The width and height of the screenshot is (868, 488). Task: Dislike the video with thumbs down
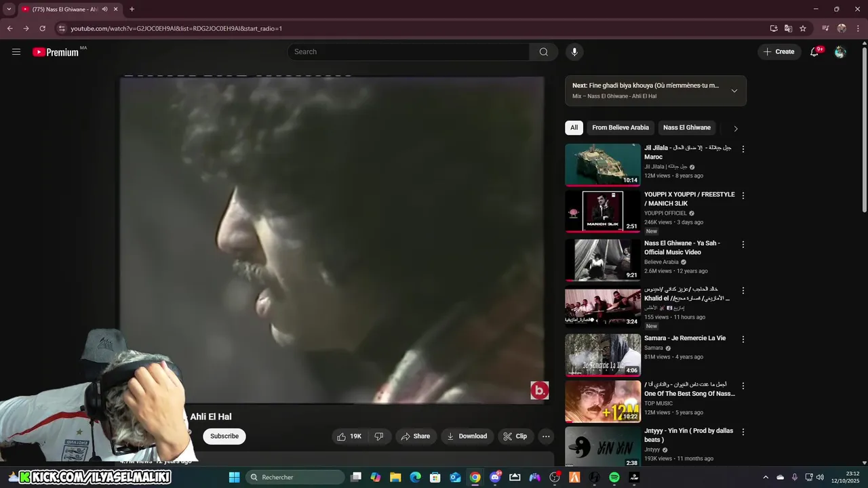pos(379,436)
